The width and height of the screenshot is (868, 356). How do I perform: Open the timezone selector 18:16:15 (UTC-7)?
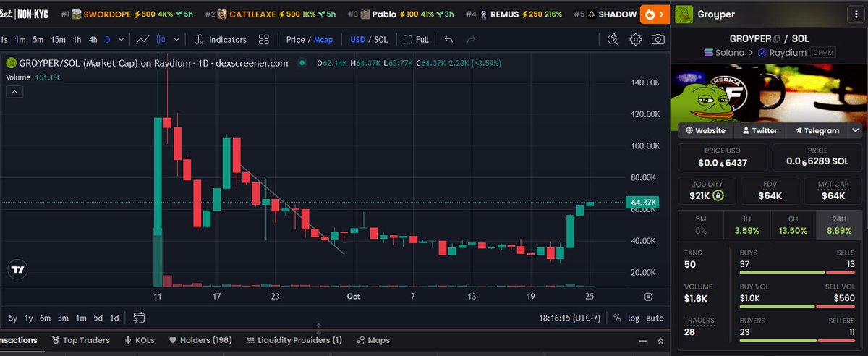570,318
